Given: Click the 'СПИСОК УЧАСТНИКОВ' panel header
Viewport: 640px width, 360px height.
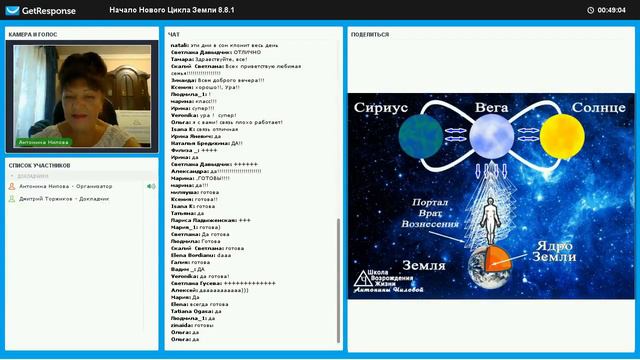Looking at the screenshot, I should click(x=40, y=165).
